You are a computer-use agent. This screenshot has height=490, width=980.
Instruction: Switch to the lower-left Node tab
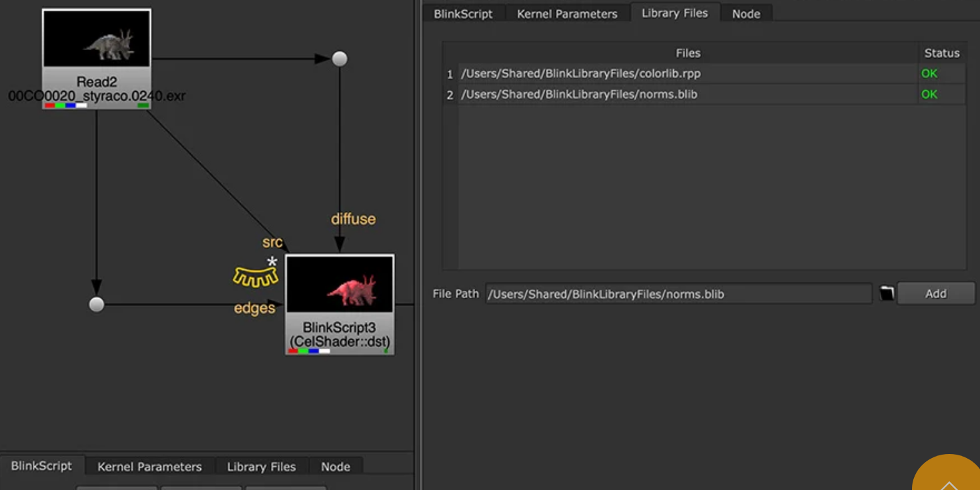tap(336, 467)
